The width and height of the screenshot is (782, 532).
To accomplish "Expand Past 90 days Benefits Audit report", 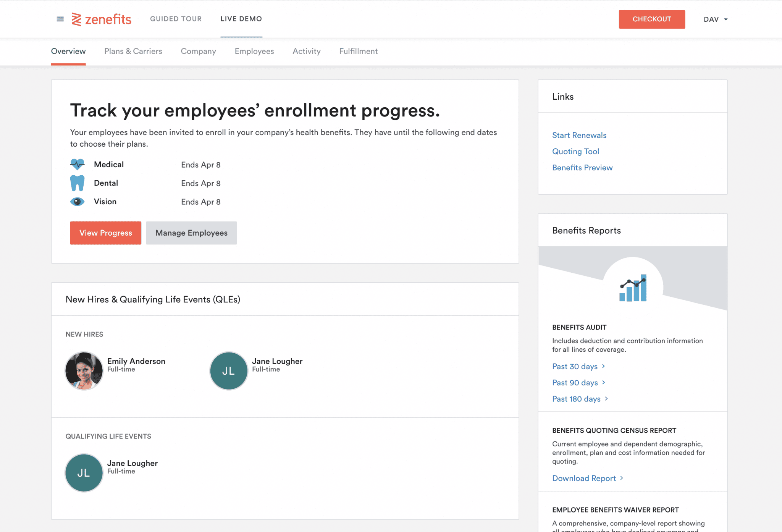I will click(x=579, y=382).
